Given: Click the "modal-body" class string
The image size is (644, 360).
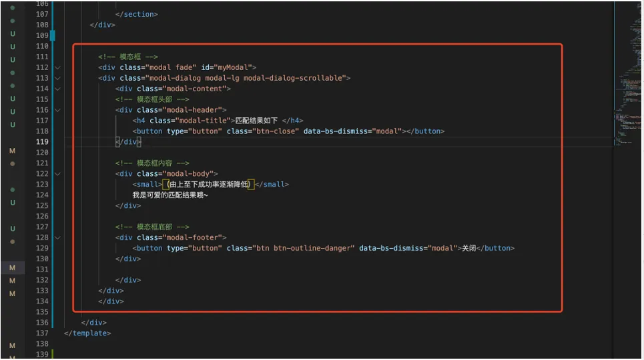Looking at the screenshot, I should click(188, 173).
